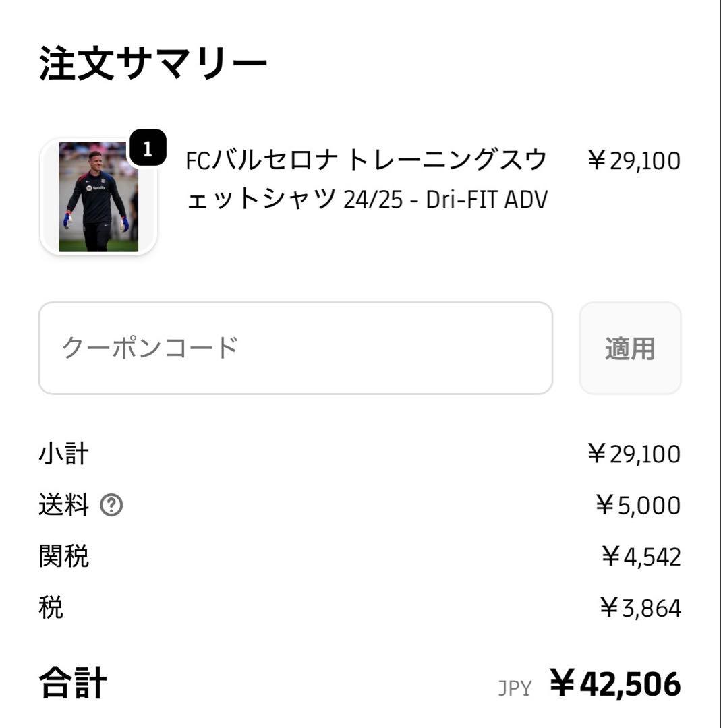Click the 送料 shipping label
Image resolution: width=721 pixels, height=728 pixels.
[x=63, y=505]
